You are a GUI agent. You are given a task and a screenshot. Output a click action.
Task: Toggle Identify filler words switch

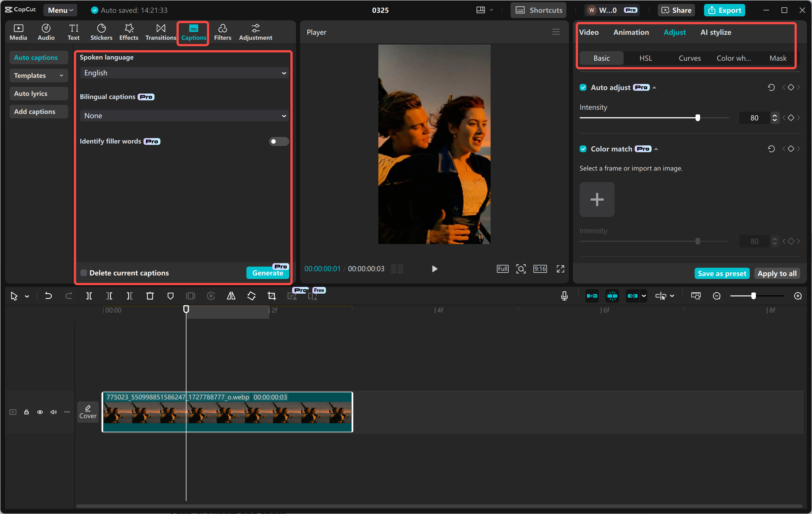coord(279,141)
